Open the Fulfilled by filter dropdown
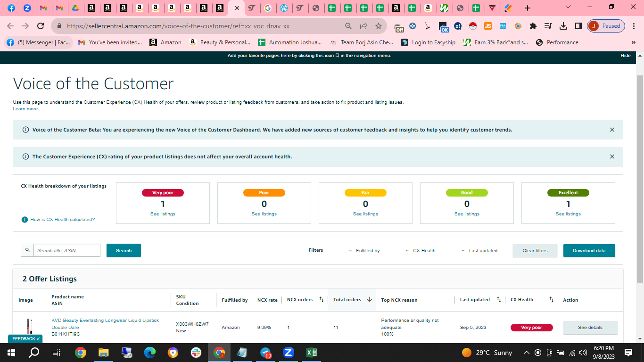Screen dimensions: 644x362 pos(364,251)
